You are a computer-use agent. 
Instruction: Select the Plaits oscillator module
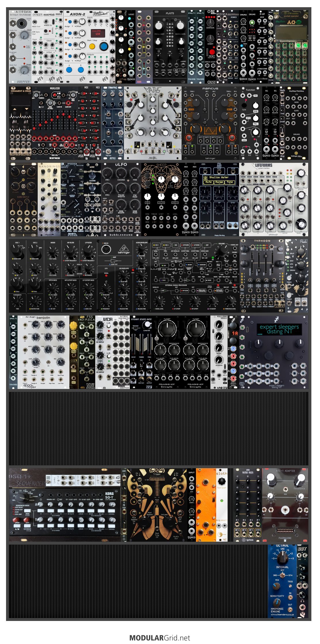click(170, 47)
